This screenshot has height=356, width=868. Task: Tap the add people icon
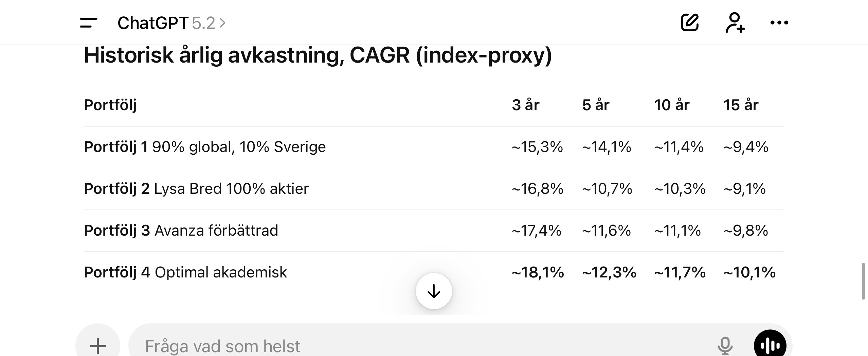coord(735,23)
